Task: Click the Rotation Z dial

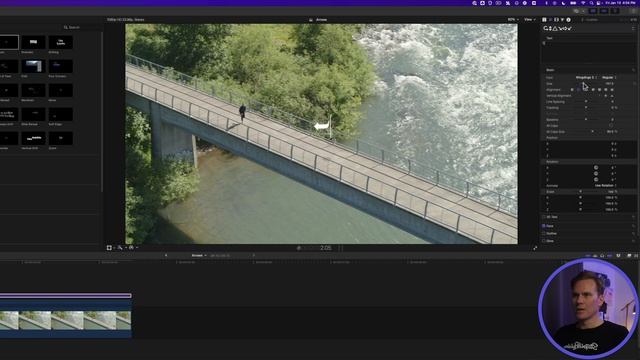Action: [596, 180]
